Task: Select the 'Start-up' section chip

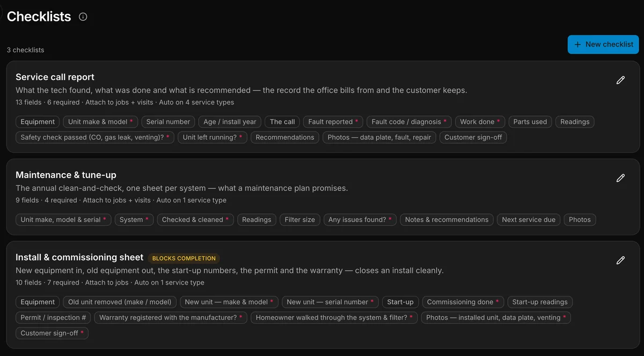Action: click(x=400, y=302)
